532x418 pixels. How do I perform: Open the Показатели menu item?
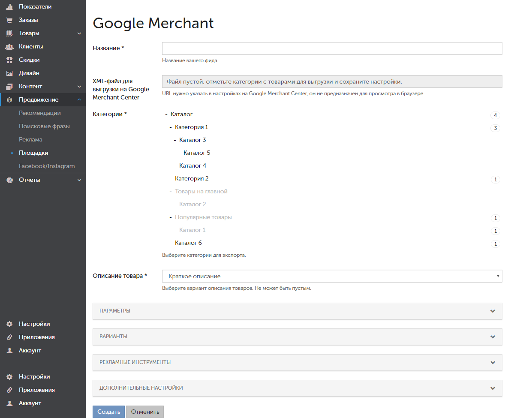click(x=35, y=6)
